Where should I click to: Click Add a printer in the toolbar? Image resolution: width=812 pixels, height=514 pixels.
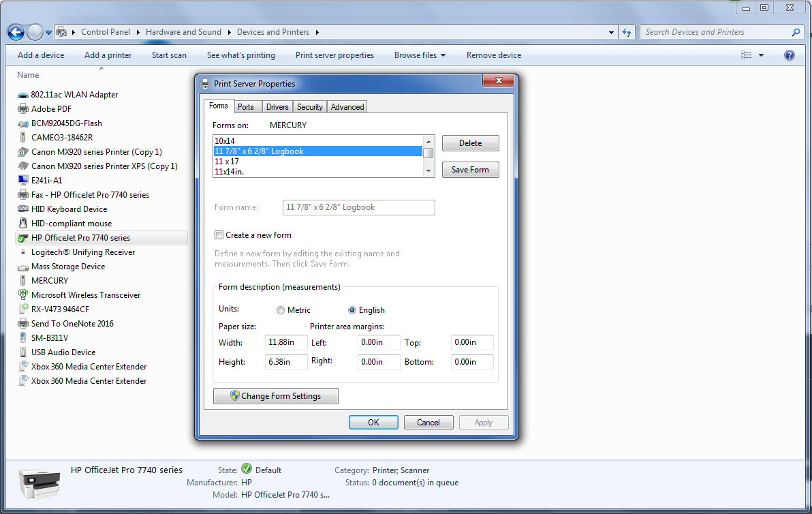108,55
